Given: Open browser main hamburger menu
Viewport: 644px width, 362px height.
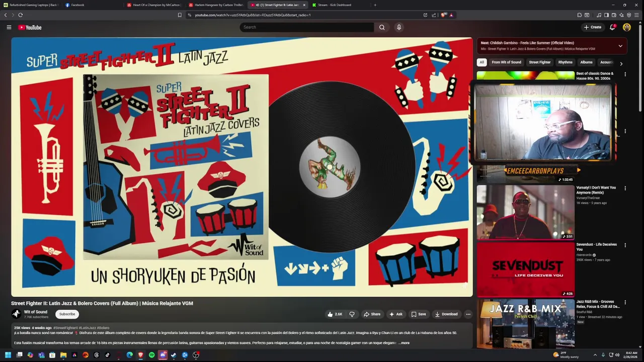Looking at the screenshot, I should click(636, 15).
